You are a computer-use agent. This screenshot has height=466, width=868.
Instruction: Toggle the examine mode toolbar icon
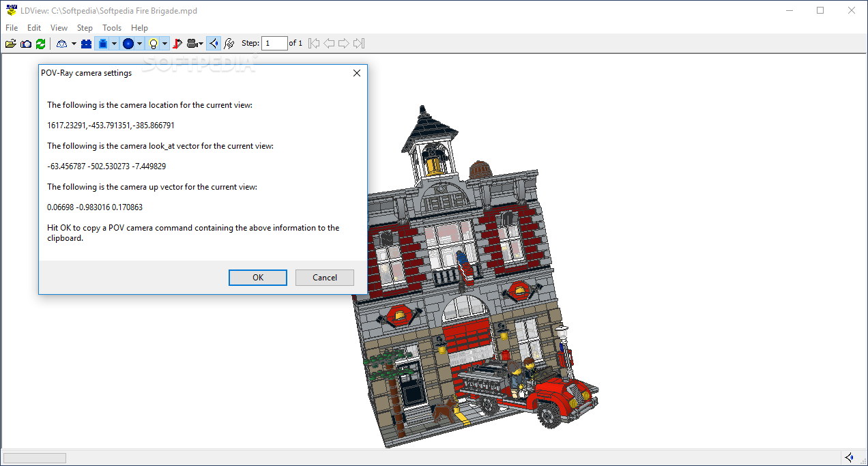tap(214, 44)
